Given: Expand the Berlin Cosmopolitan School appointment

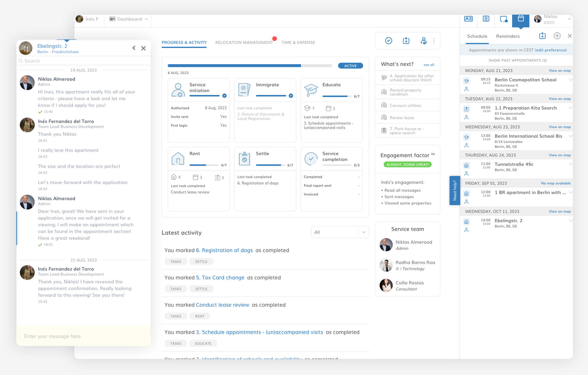Looking at the screenshot, I should coord(570,80).
